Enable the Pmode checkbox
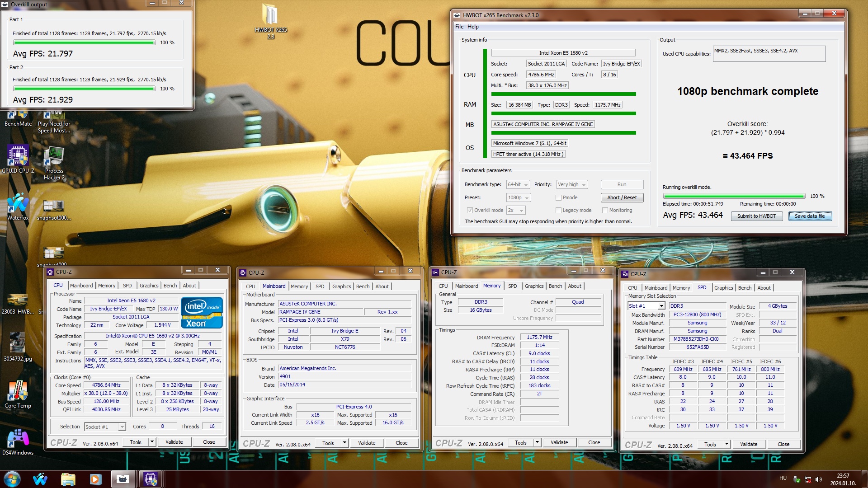 click(558, 197)
